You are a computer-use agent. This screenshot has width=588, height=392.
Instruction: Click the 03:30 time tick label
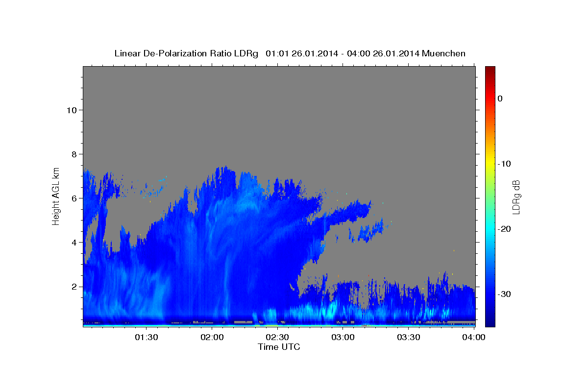409,337
